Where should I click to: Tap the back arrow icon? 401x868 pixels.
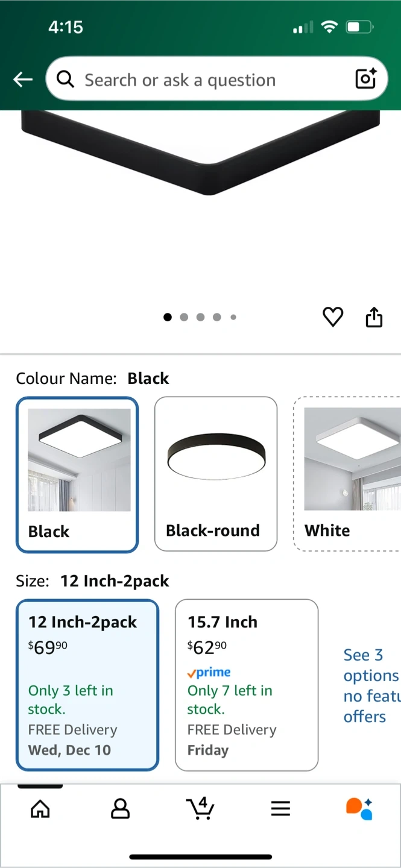23,80
